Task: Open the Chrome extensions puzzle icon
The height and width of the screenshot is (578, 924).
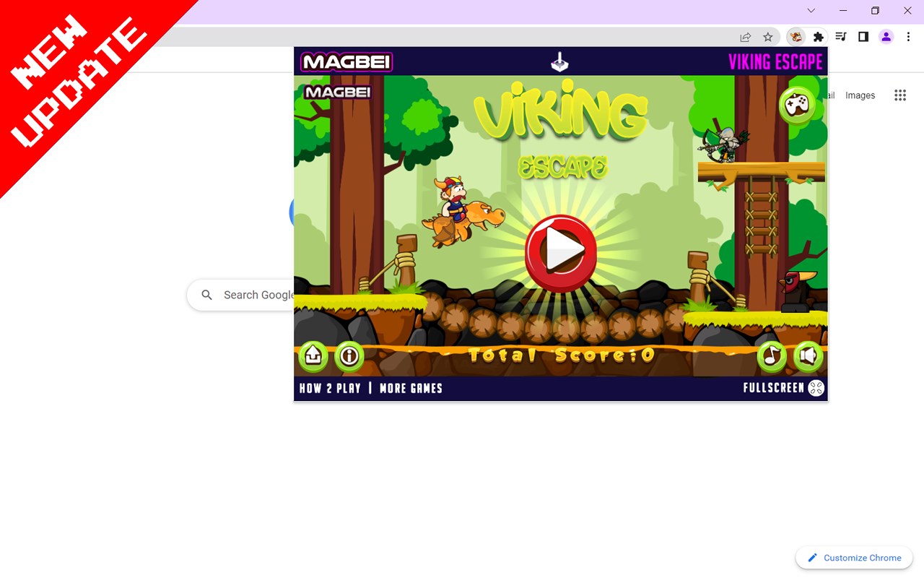Action: (x=818, y=37)
